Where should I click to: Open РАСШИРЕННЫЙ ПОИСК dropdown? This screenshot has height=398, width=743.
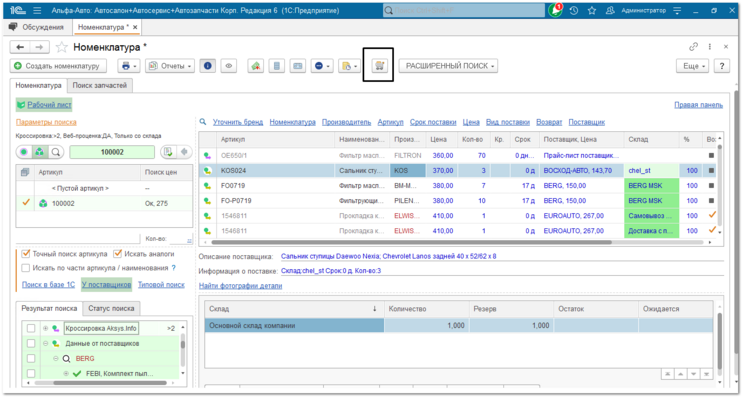(x=449, y=66)
